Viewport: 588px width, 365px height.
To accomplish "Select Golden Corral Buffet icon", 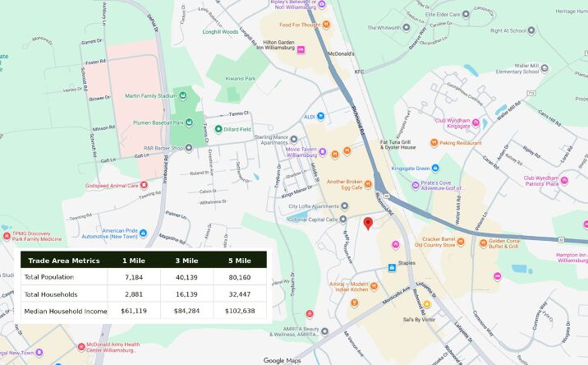I will point(484,243).
